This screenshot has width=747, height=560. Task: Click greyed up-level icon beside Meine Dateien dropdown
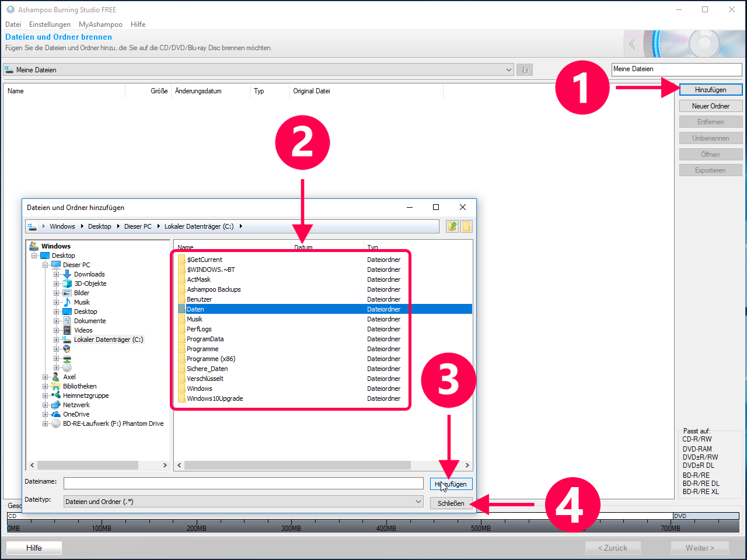525,70
